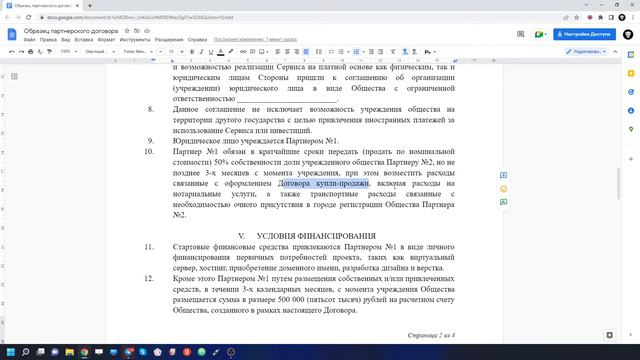Open the input tools dropdown
Image resolution: width=640 pixels, height=360 pixels.
430,52
